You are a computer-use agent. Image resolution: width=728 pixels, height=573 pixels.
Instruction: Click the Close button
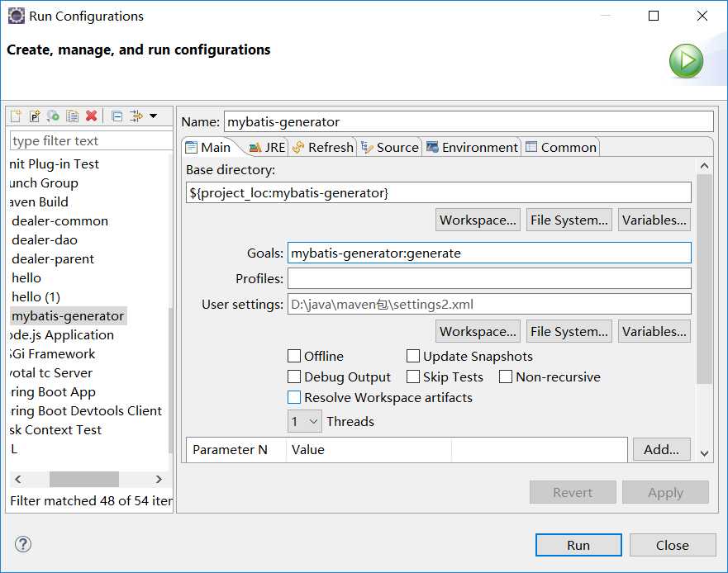click(x=673, y=545)
